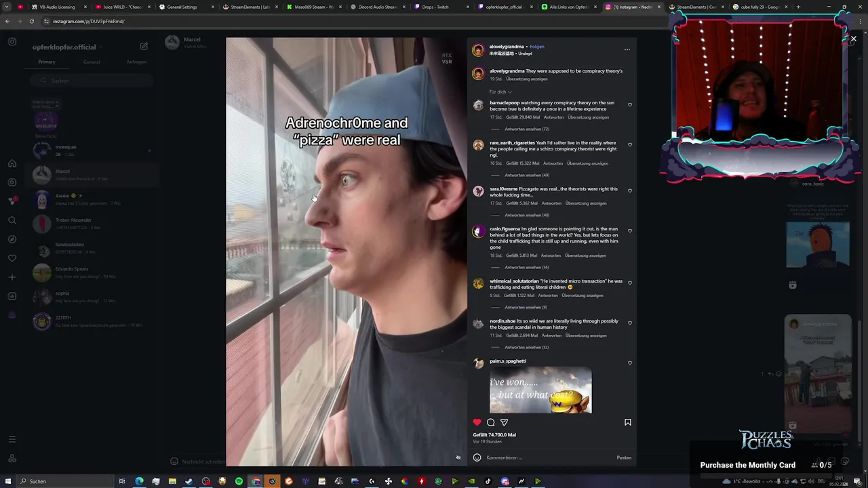Create new post with the sidebar plus
Image resolution: width=868 pixels, height=488 pixels.
12,277
